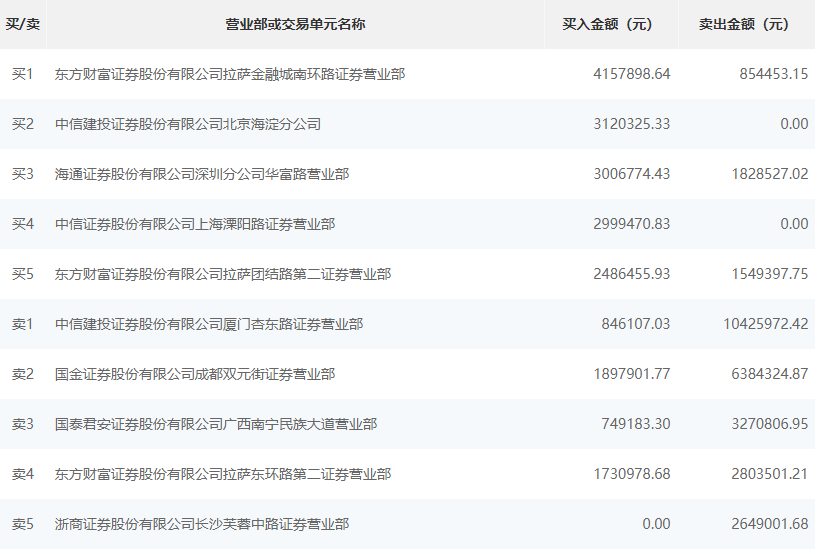Click the 营业部或交易单元名称 column header
815x549 pixels.
(295, 24)
